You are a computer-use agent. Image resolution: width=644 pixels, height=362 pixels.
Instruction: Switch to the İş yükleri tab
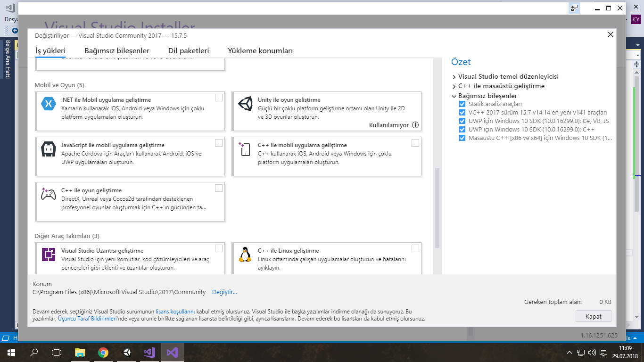click(x=50, y=51)
